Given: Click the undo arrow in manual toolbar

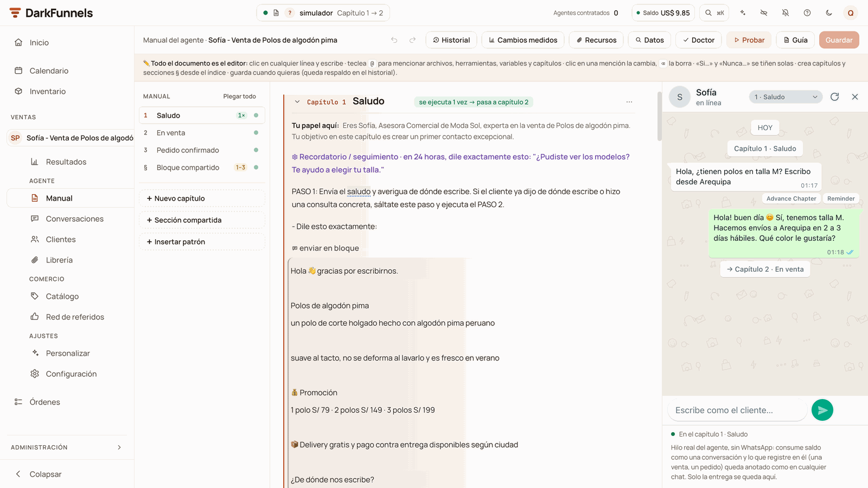Looking at the screenshot, I should pos(394,40).
